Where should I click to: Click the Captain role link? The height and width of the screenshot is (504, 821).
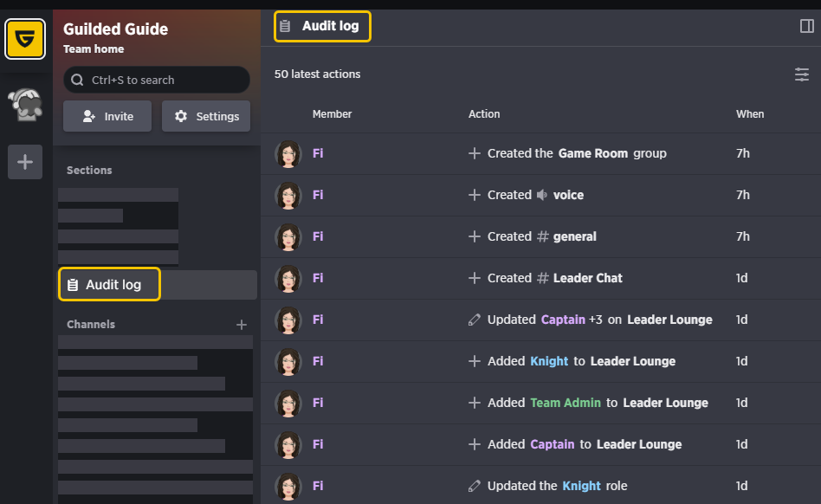(x=552, y=444)
